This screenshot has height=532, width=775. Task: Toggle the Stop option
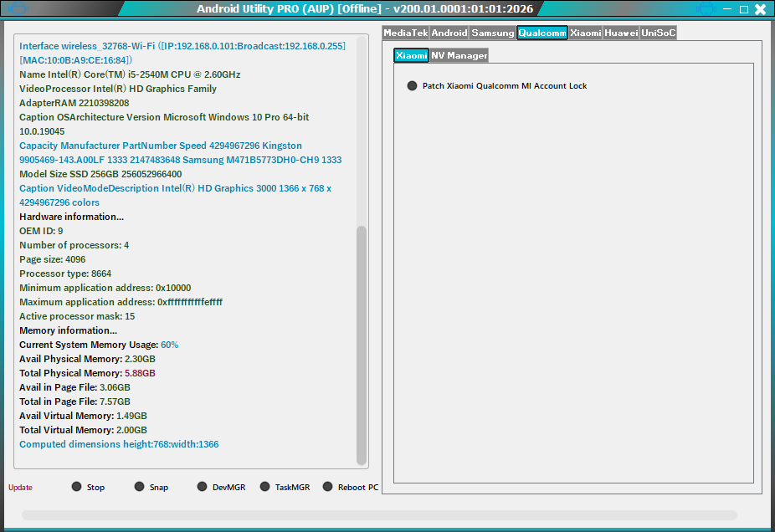coord(95,487)
